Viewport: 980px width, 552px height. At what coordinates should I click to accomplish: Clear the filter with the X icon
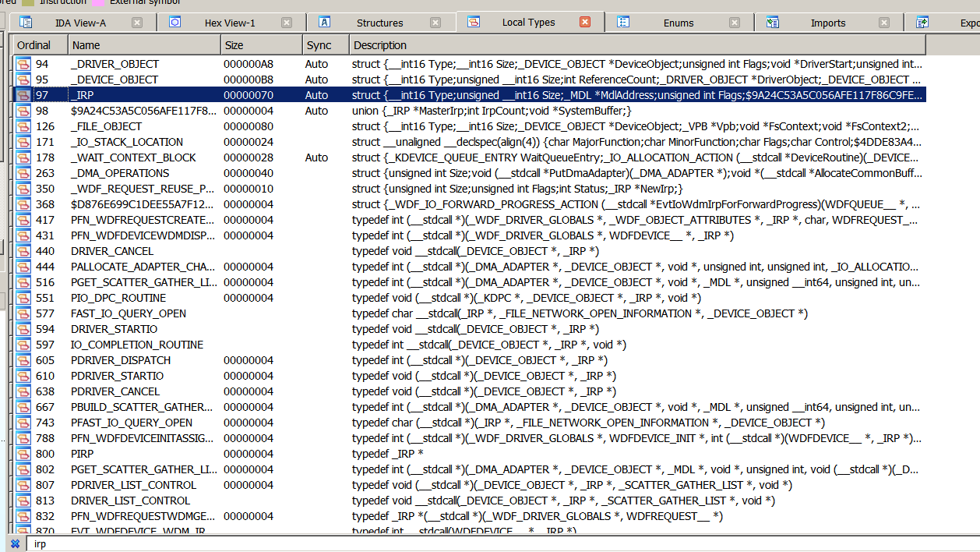(15, 543)
